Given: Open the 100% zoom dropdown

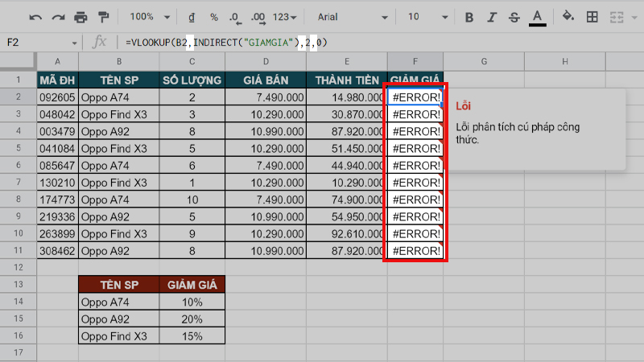Looking at the screenshot, I should tap(150, 17).
